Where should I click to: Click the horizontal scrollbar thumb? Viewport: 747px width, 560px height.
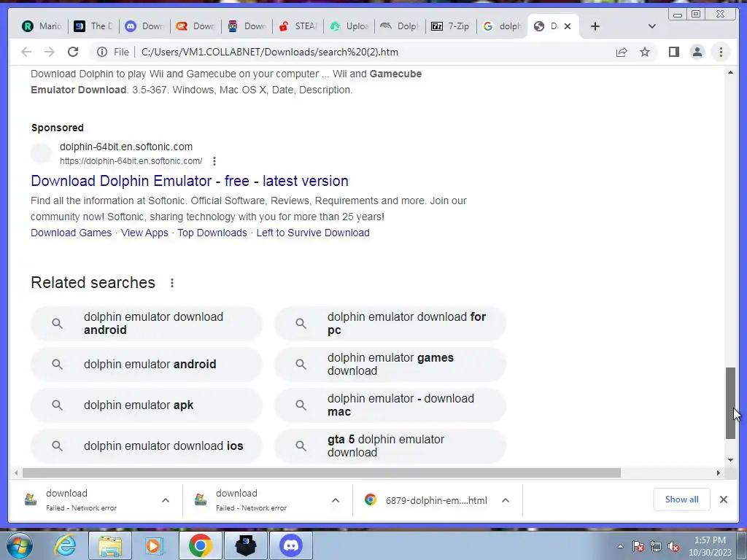[x=322, y=472]
